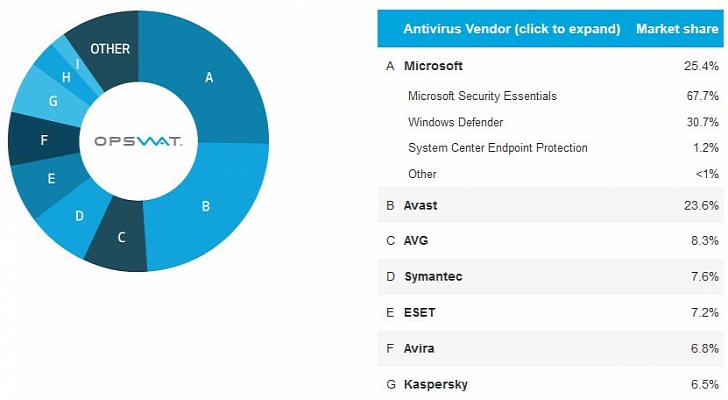The height and width of the screenshot is (400, 728).
Task: Click the thin segment labeled I
Action: 78,65
